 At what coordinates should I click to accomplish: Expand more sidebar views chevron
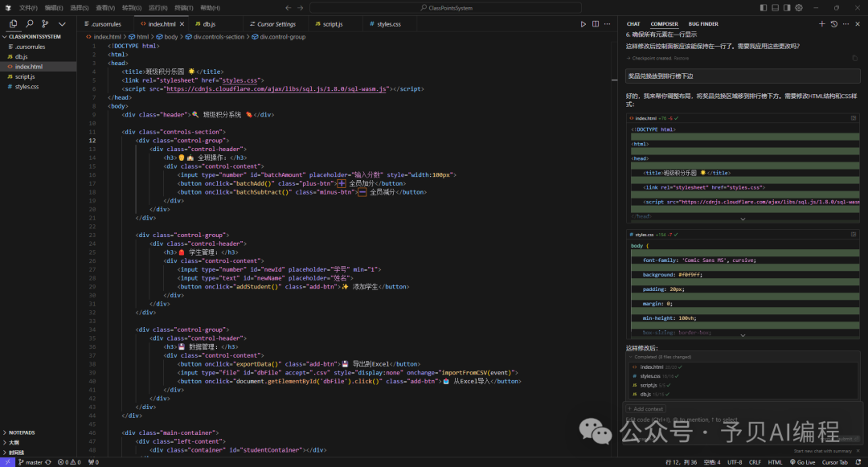tap(62, 24)
